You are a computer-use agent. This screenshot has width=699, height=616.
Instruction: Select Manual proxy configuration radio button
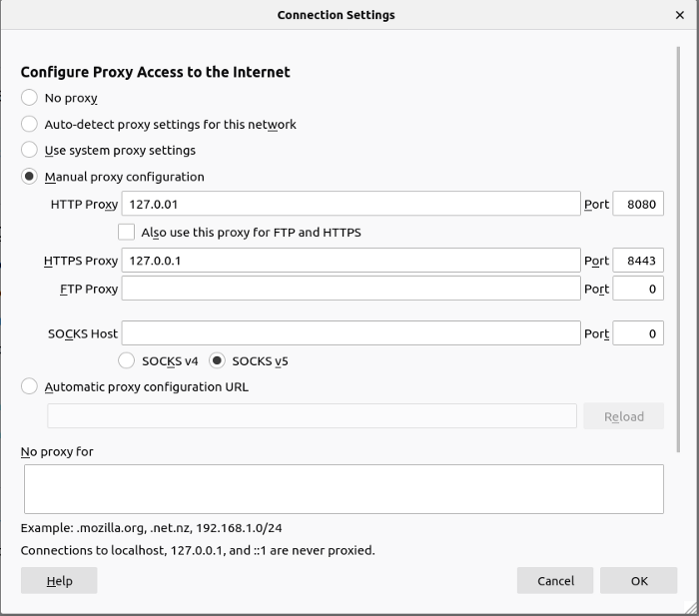(29, 177)
